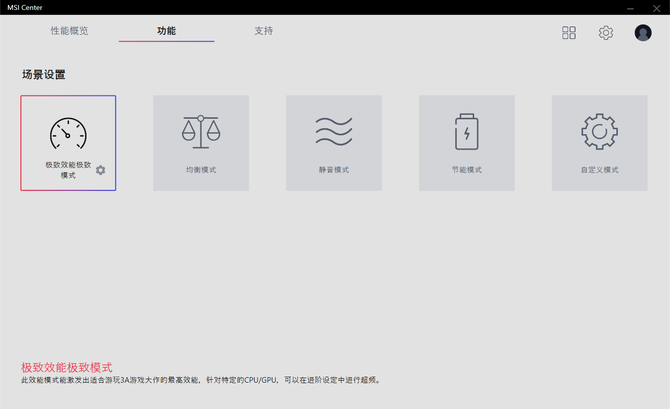Close the MSI Center window
This screenshot has height=409, width=670.
point(656,8)
